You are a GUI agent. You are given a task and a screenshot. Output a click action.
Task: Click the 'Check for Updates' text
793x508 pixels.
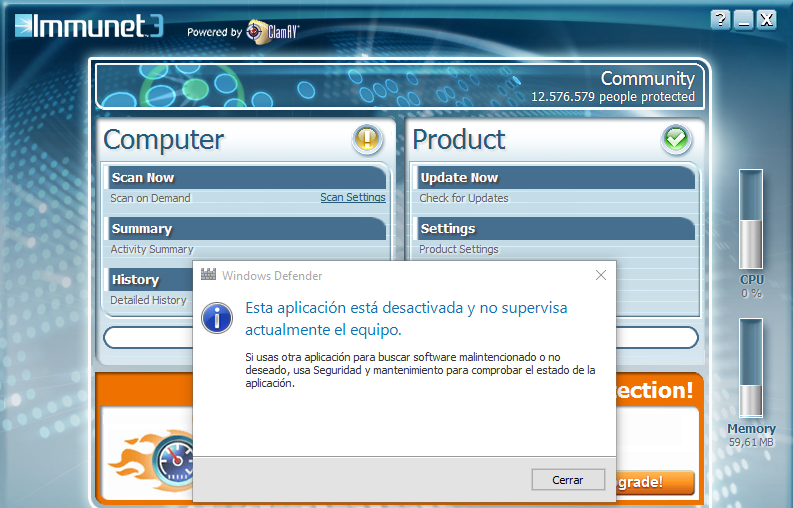click(x=464, y=198)
